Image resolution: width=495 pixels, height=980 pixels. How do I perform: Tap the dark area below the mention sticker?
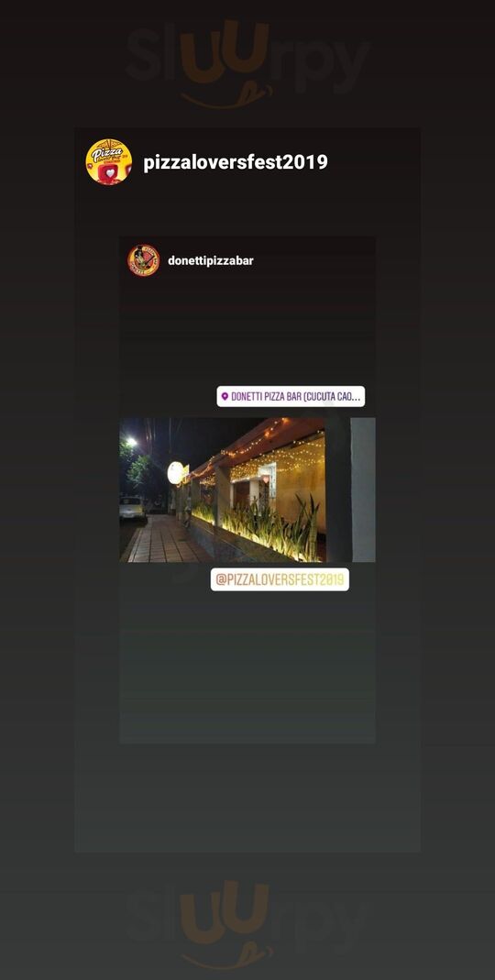(x=247, y=666)
